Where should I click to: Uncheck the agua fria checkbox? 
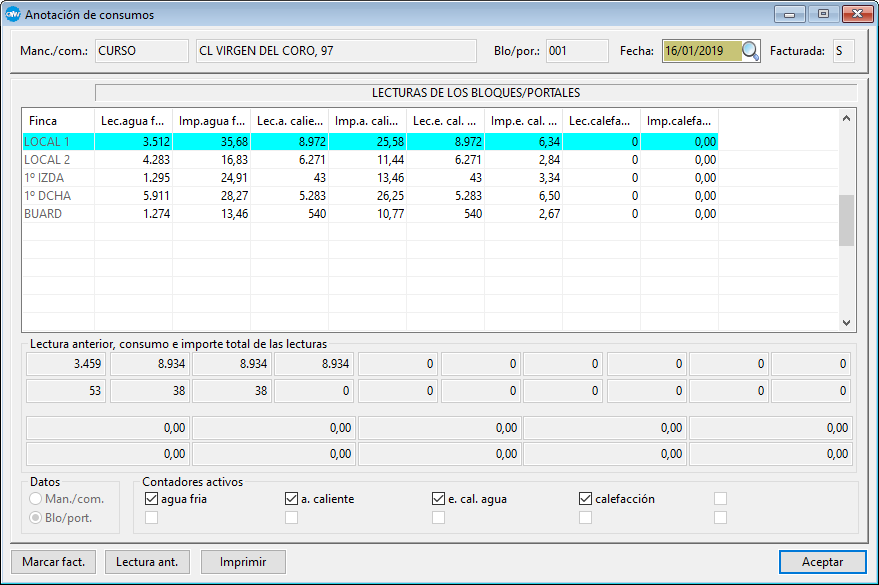152,498
